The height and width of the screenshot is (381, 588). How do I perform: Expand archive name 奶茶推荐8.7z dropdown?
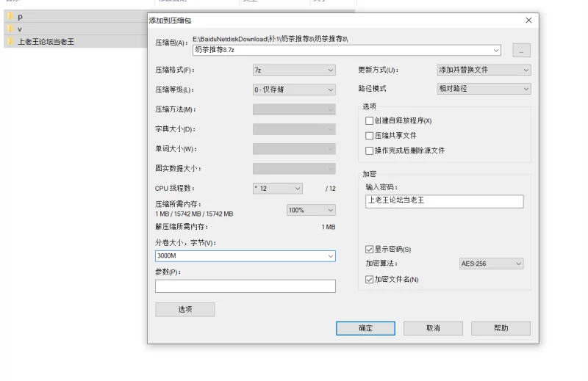tap(495, 50)
